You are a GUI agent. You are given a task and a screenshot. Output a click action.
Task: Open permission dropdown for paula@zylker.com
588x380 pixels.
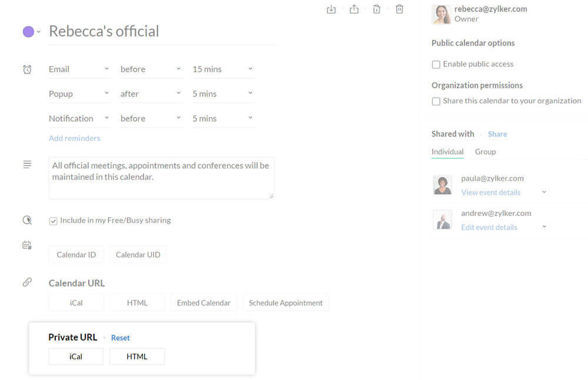click(x=544, y=192)
